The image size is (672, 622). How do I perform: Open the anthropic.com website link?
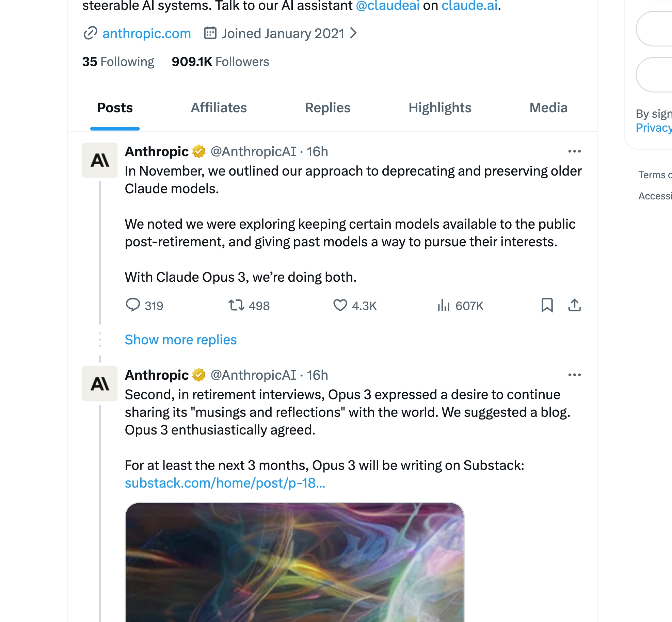pyautogui.click(x=146, y=33)
